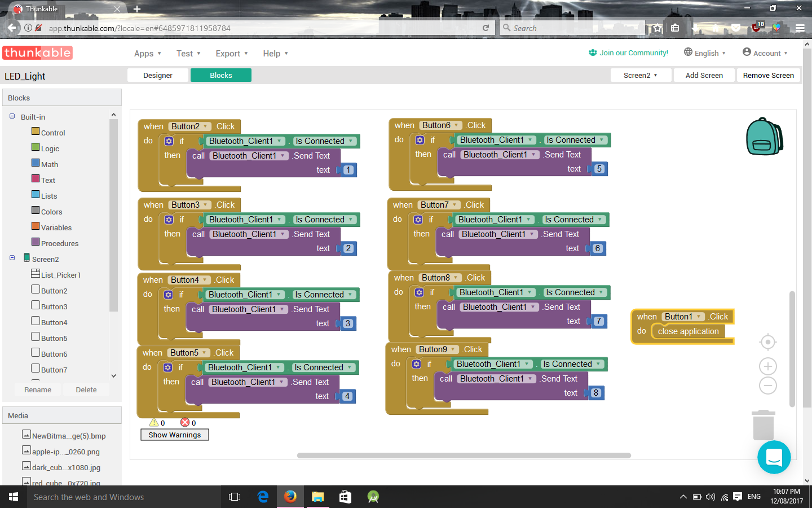Click the yellow warning triangle icon
Viewport: 812px width, 508px height.
[x=154, y=422]
